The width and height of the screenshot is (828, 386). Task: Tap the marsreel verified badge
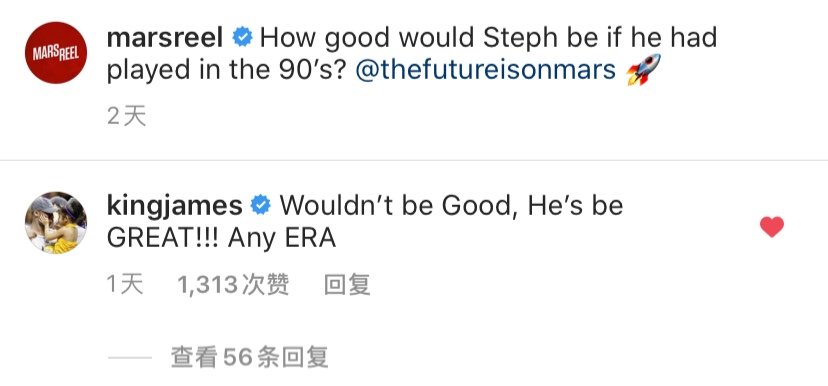point(243,38)
